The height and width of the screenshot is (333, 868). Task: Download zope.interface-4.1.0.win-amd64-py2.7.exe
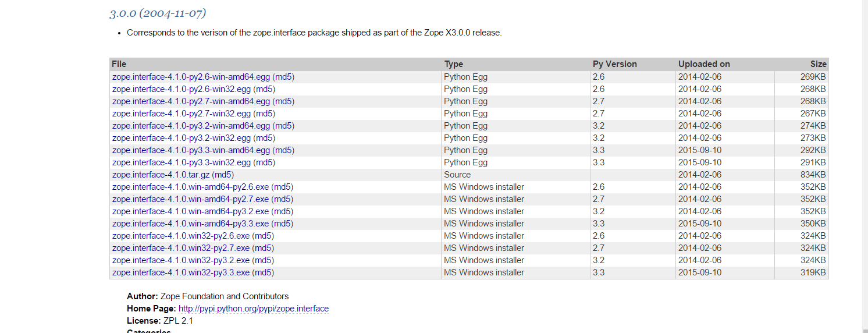190,199
